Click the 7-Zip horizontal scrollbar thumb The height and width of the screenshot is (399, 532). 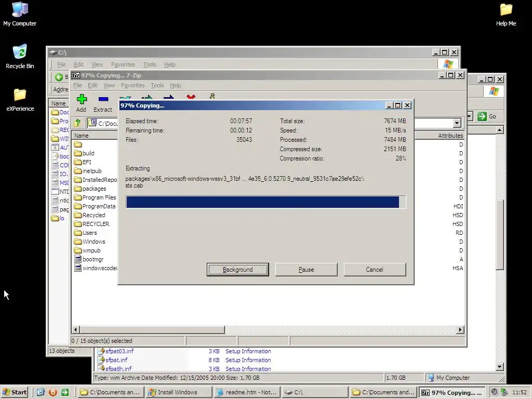[x=153, y=329]
